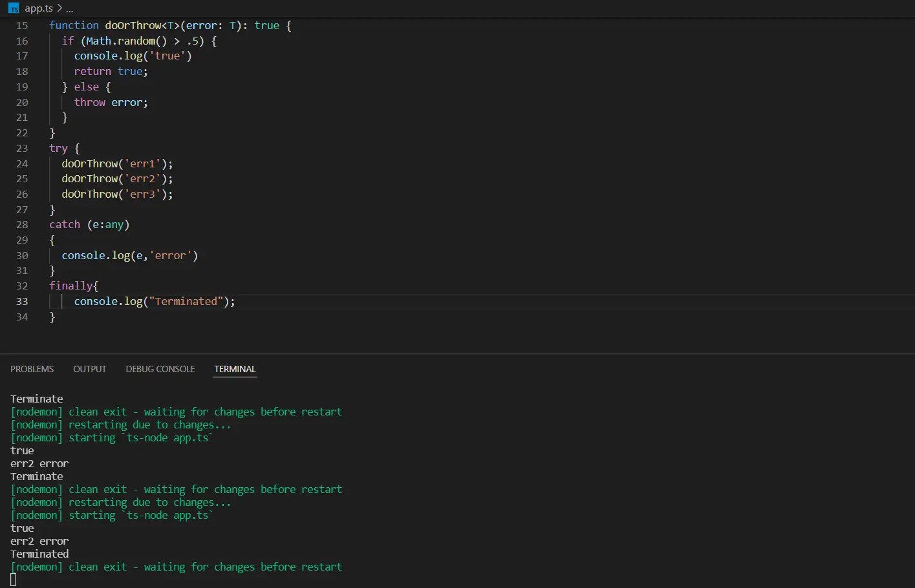Switch to the OUTPUT tab

(x=90, y=369)
